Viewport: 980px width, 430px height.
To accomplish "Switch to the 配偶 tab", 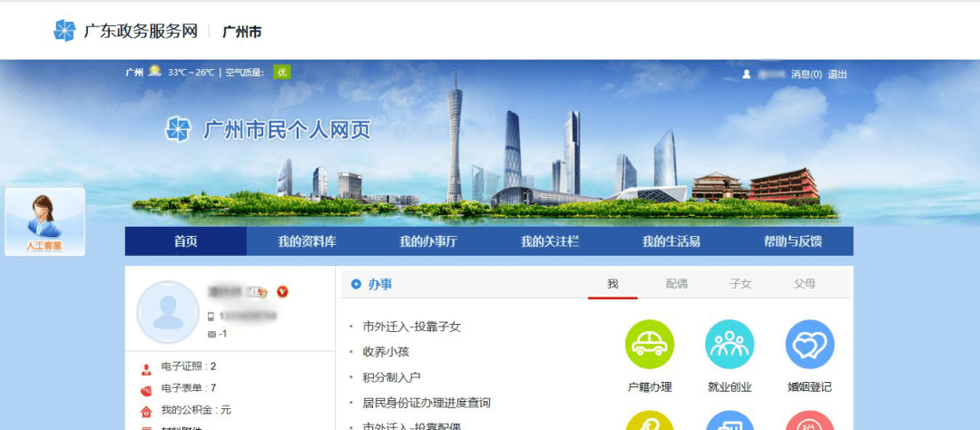I will coord(677,284).
